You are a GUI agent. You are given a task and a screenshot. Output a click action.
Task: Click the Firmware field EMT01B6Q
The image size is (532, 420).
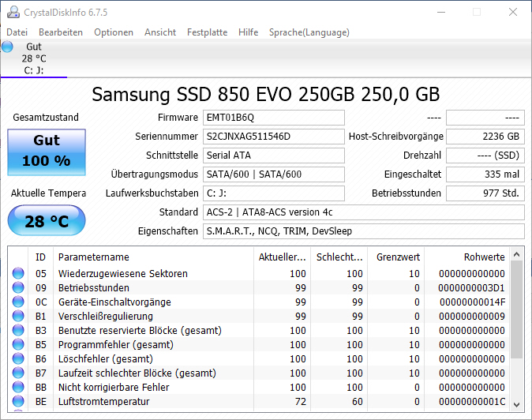click(x=274, y=118)
